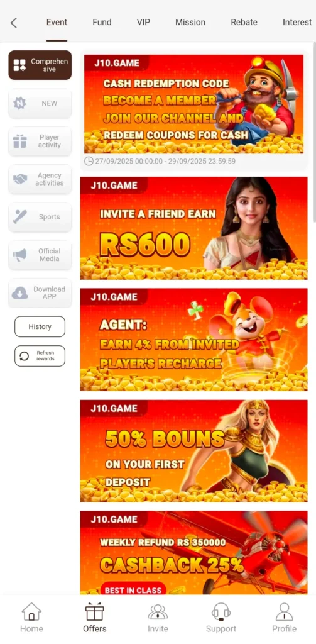Choose Agency activities handshake category
Image resolution: width=316 pixels, height=644 pixels.
[40, 179]
